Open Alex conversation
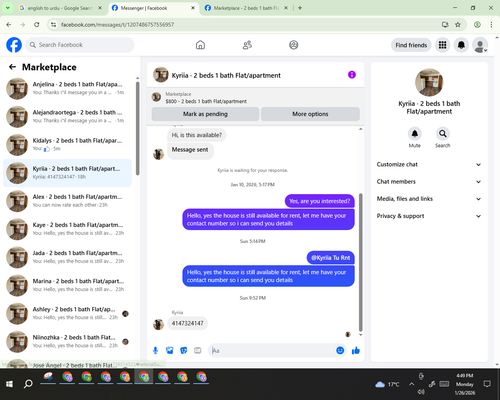 (x=67, y=201)
